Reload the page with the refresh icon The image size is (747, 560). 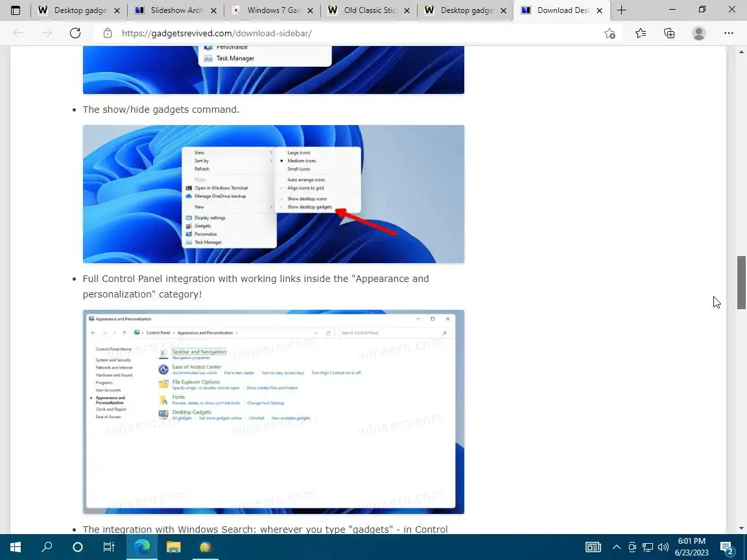[x=75, y=33]
